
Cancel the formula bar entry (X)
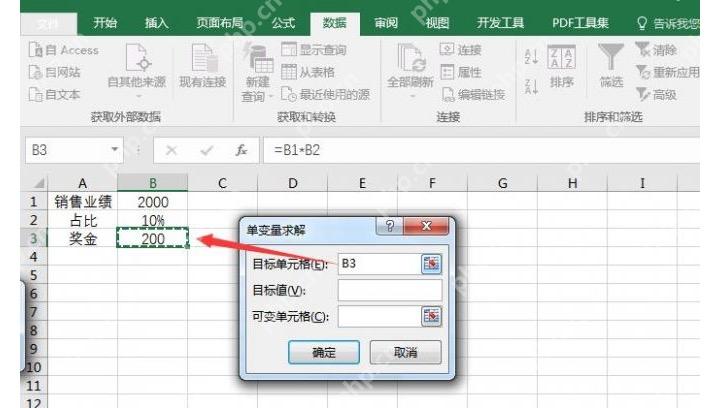tap(171, 150)
